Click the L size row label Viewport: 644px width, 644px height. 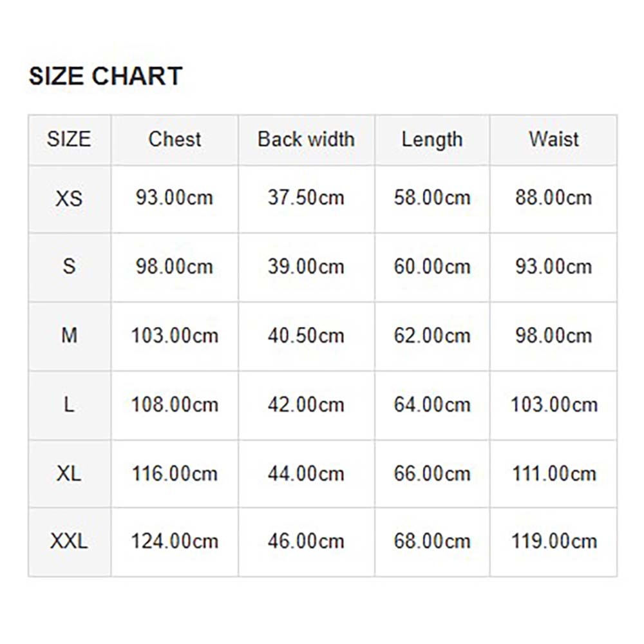point(69,404)
